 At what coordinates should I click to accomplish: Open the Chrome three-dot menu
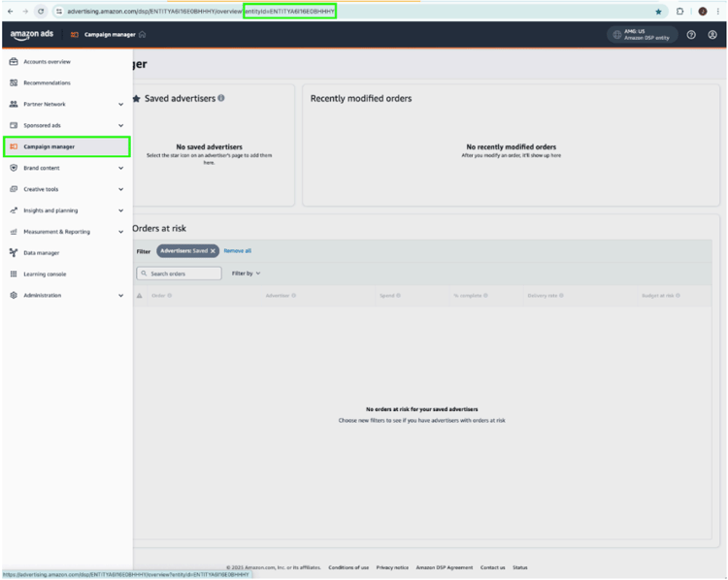coord(717,11)
